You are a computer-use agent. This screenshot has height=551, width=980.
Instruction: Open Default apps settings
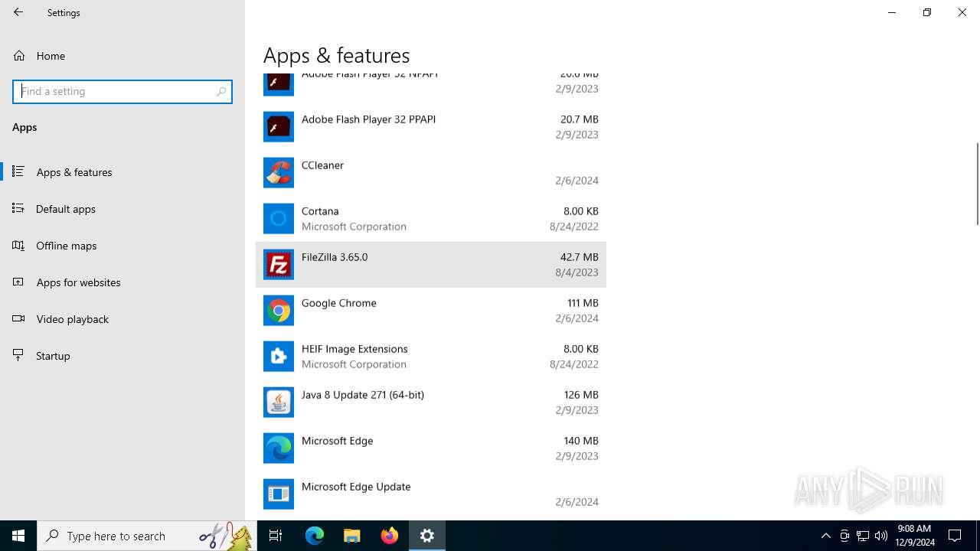tap(122, 209)
